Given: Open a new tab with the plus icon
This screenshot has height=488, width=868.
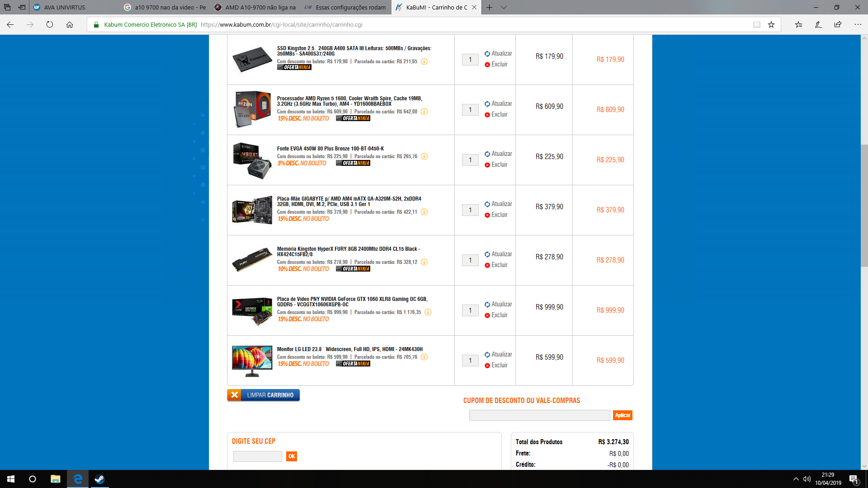Looking at the screenshot, I should point(489,7).
